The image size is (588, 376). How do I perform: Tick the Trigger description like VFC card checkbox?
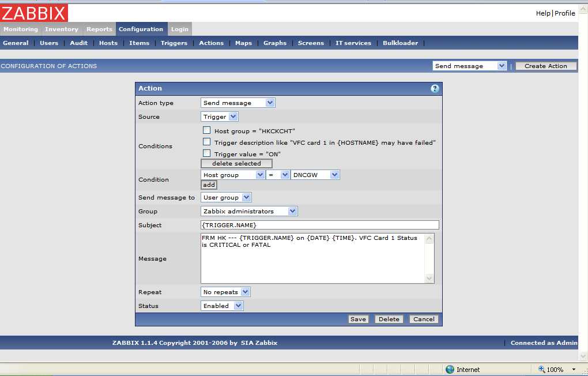click(x=206, y=142)
